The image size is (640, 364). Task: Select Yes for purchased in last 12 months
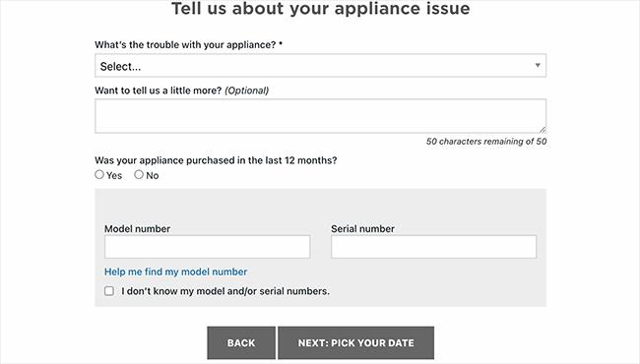[x=99, y=174]
